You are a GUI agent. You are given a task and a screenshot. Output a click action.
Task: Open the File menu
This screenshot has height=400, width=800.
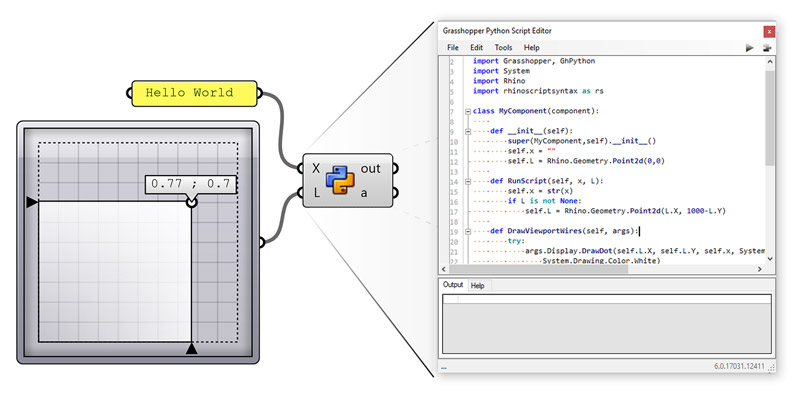click(x=453, y=47)
